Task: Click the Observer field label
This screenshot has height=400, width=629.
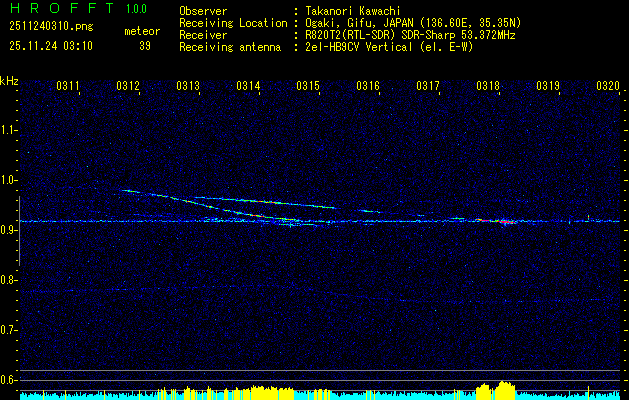Action: (203, 11)
